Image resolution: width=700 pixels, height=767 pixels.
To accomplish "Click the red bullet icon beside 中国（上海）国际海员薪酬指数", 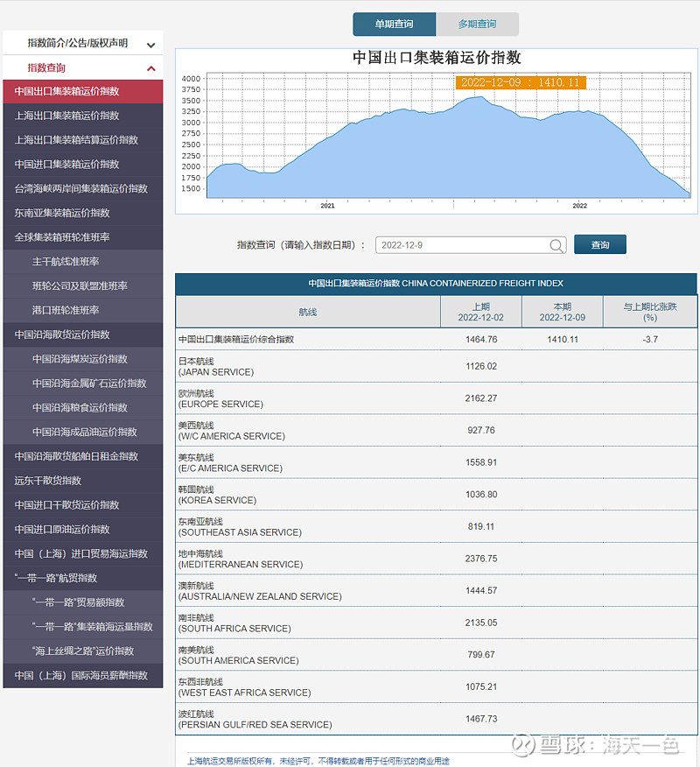I will click(x=12, y=675).
